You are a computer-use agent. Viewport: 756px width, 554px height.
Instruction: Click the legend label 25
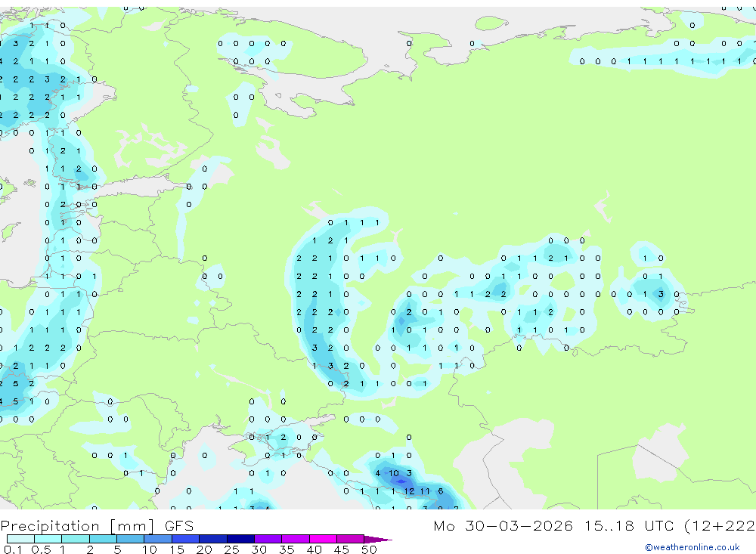point(231,549)
